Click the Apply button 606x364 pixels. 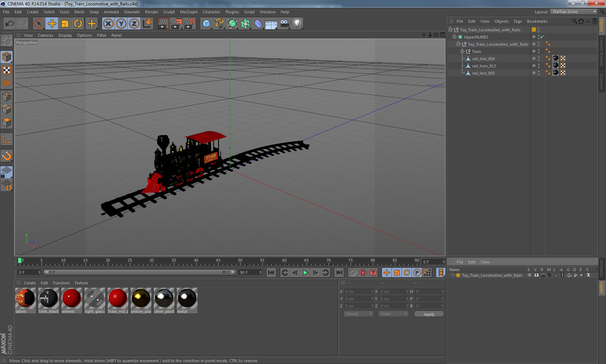coord(429,314)
